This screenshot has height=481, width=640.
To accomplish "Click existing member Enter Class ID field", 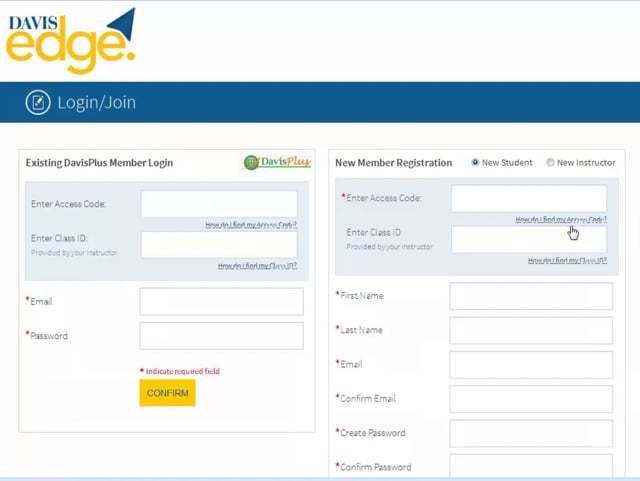I will [219, 245].
